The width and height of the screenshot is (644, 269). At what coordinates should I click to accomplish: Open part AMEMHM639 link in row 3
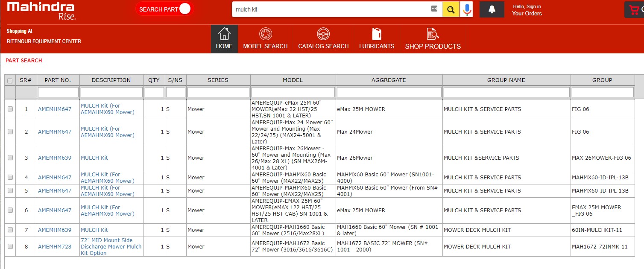click(55, 158)
